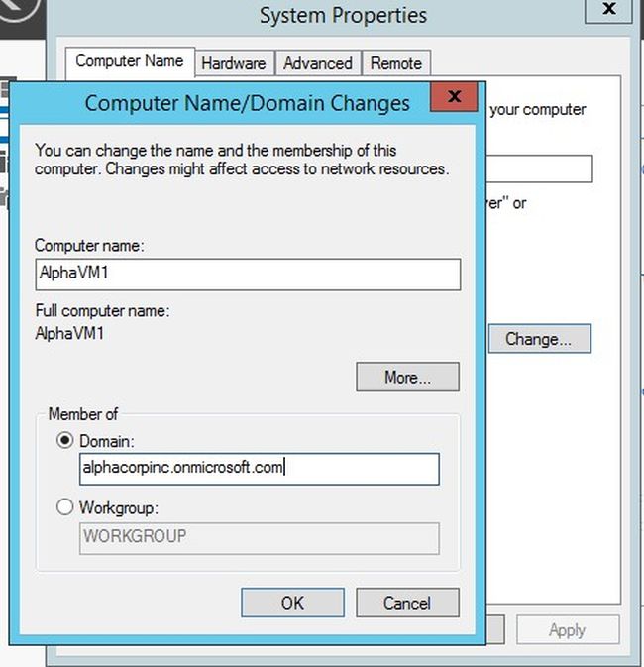
Task: Click the full computer name AlphaVM1 text
Action: [x=69, y=333]
